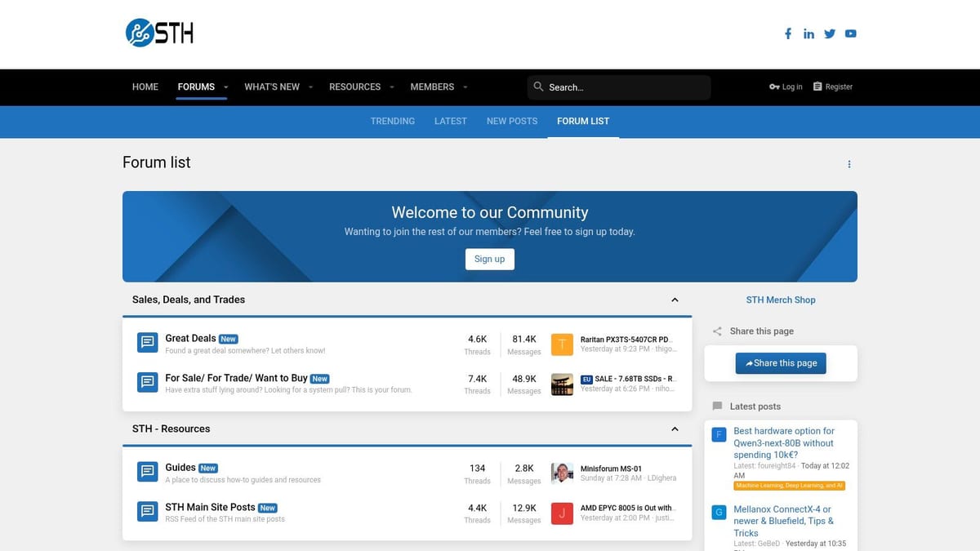This screenshot has width=980, height=551.
Task: Open the AMD EPYC 8005 is Out thread
Action: tap(626, 508)
